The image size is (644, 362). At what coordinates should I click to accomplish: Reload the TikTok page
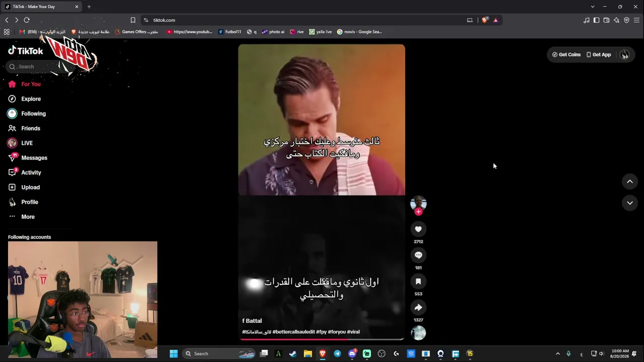(x=27, y=20)
